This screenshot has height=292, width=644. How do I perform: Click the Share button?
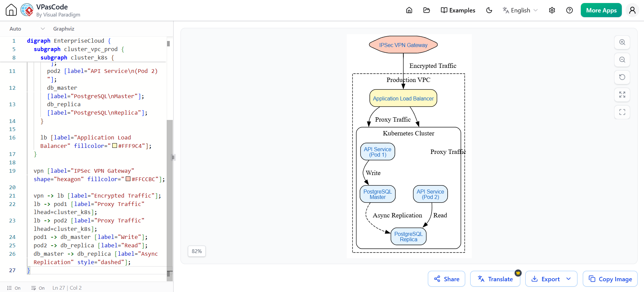pos(446,279)
